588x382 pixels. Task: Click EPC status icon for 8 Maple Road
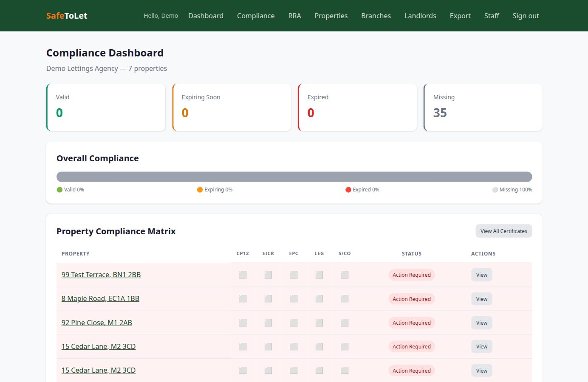294,299
